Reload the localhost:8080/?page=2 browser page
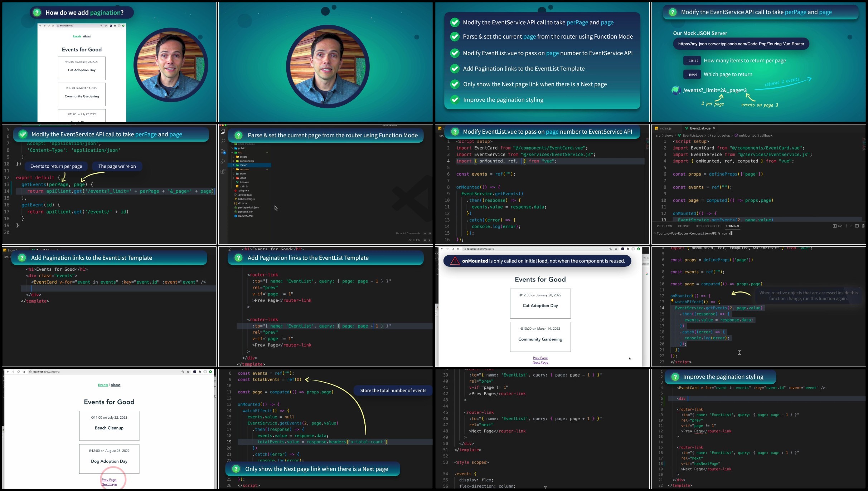Image resolution: width=868 pixels, height=491 pixels. (19, 372)
